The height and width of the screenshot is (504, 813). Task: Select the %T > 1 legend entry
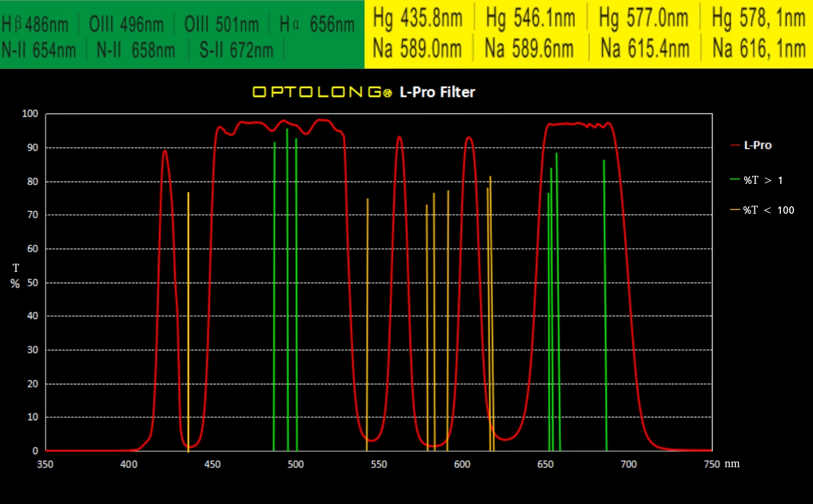[x=756, y=180]
